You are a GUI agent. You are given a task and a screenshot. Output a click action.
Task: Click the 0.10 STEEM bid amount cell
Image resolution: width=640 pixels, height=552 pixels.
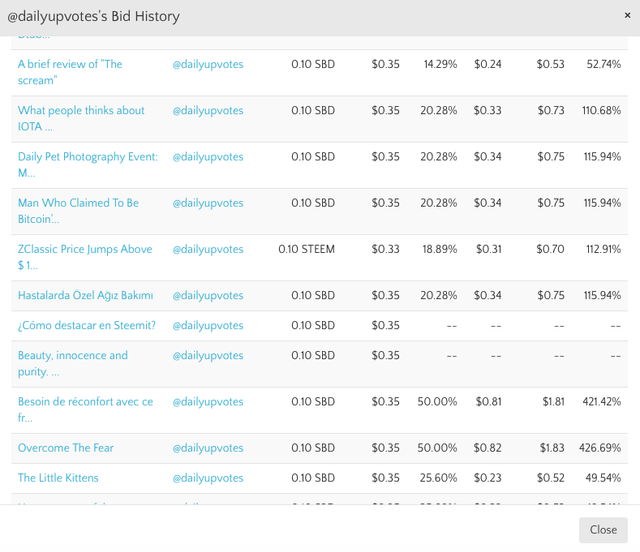[306, 249]
